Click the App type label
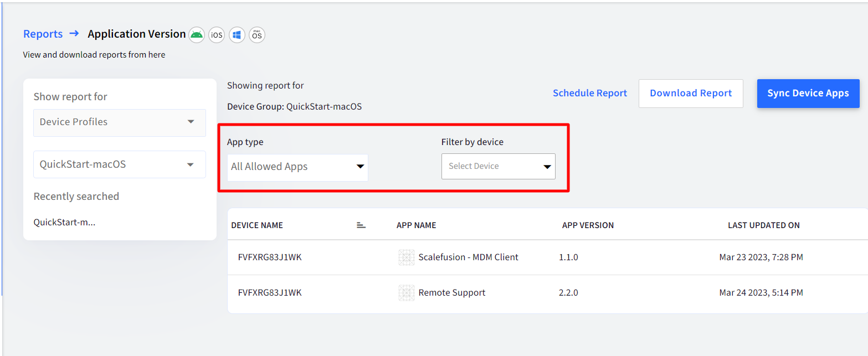Image resolution: width=868 pixels, height=356 pixels. [x=245, y=142]
